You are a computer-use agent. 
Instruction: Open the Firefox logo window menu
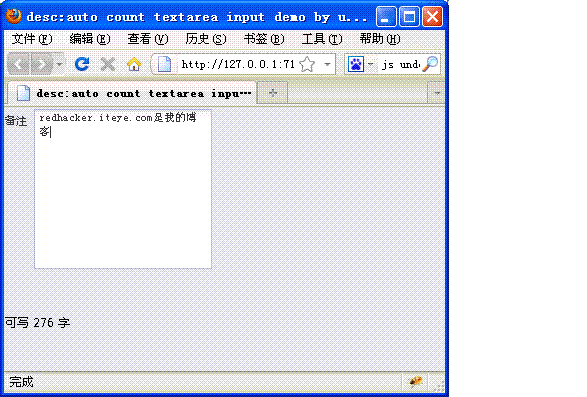click(14, 16)
